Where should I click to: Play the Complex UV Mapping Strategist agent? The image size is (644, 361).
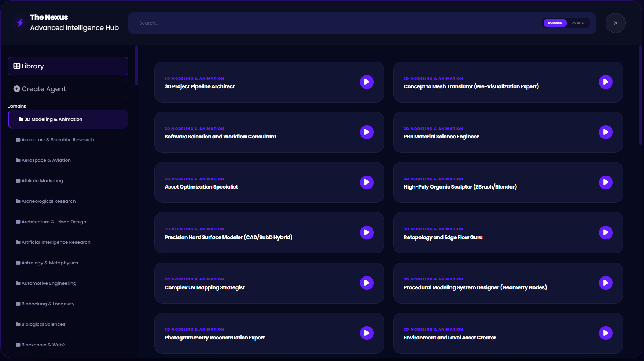point(367,283)
